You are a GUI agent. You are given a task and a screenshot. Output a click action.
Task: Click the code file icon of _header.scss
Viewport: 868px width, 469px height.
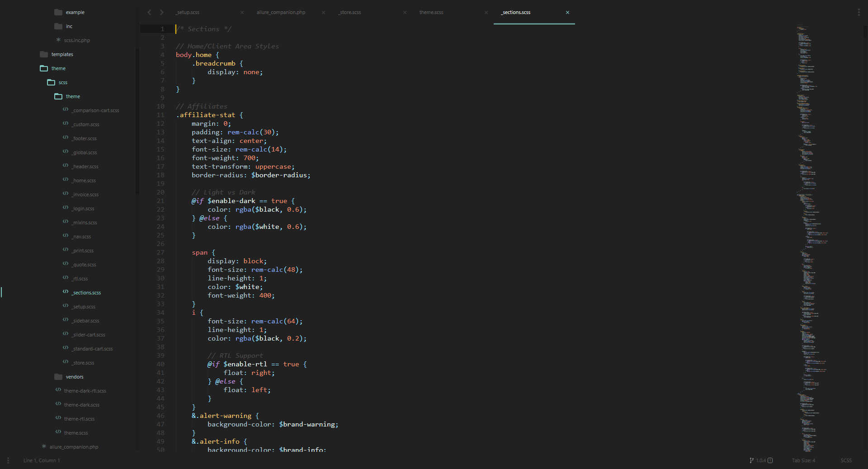coord(66,166)
